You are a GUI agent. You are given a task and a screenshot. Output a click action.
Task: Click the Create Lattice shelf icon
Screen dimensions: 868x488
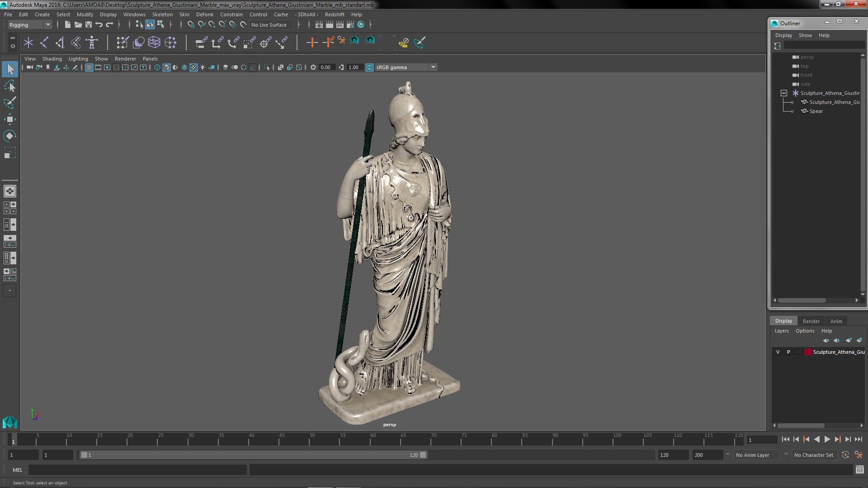[x=154, y=42]
